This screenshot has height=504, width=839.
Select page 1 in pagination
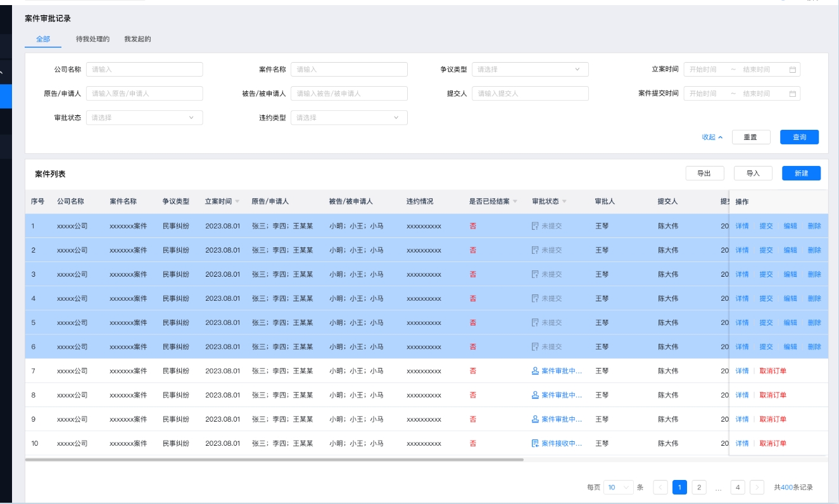click(x=679, y=487)
